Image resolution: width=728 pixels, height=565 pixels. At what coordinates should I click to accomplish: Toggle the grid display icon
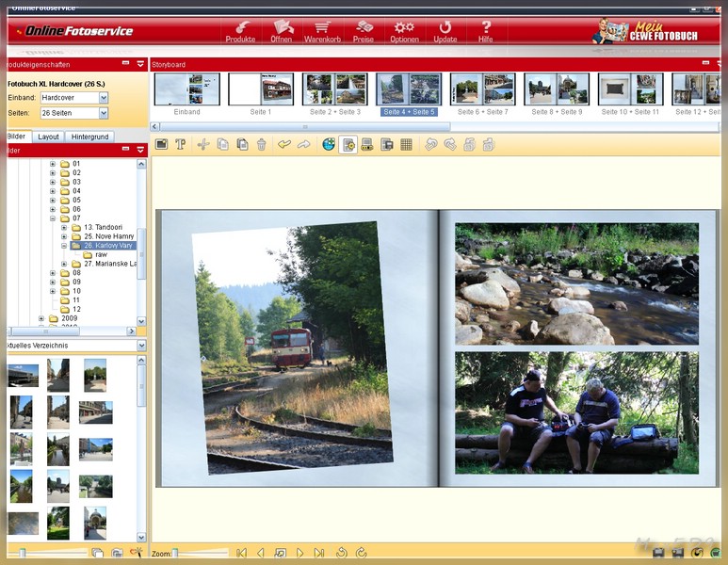point(406,144)
